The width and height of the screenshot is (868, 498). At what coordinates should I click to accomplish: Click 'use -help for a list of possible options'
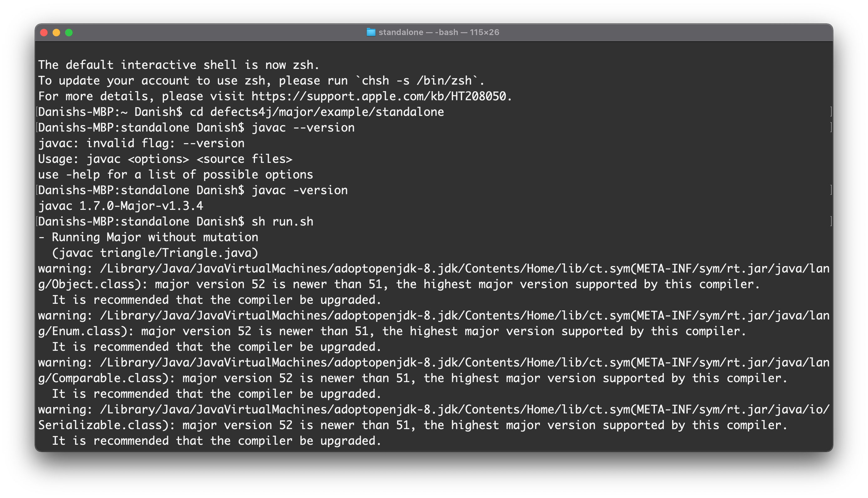[x=175, y=175]
